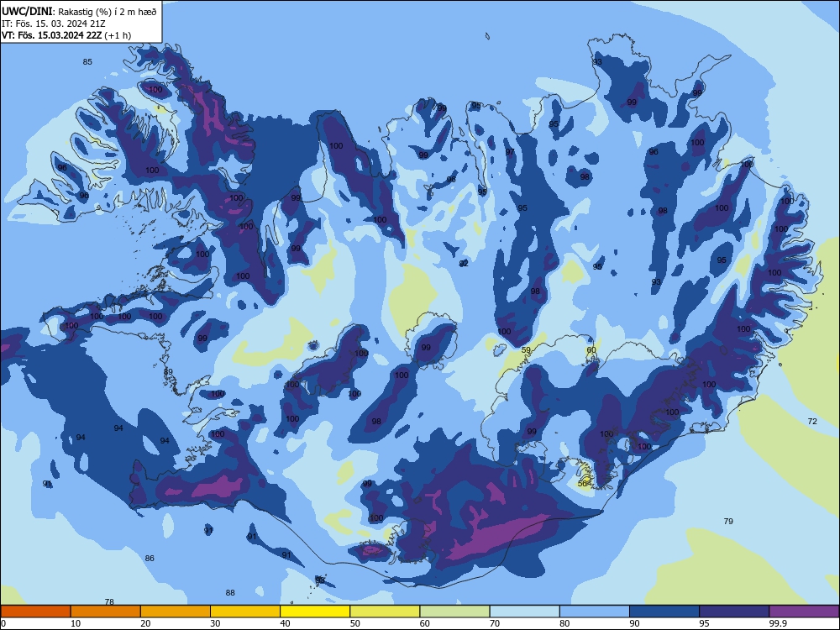Click the indigo 95–99.9 legend swatch

(x=734, y=612)
